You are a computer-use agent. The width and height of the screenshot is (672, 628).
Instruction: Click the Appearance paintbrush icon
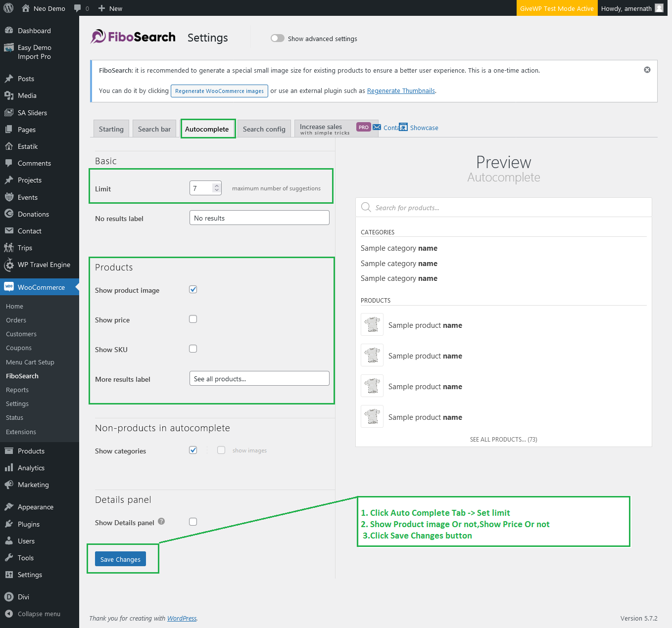click(9, 507)
